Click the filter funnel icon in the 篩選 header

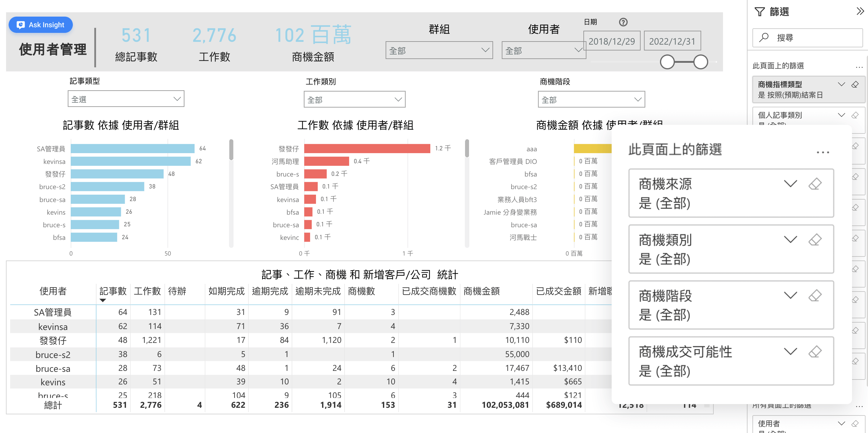pyautogui.click(x=759, y=12)
